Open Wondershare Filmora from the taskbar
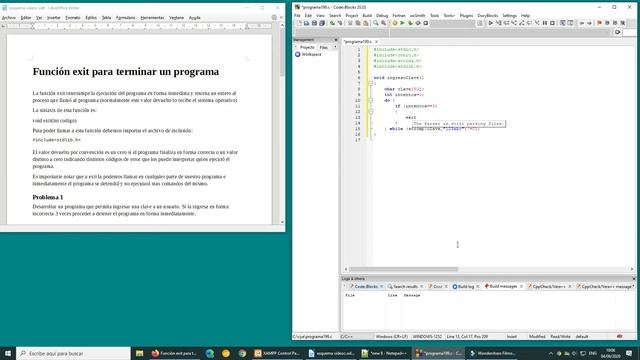This screenshot has width=640, height=360. [492, 353]
